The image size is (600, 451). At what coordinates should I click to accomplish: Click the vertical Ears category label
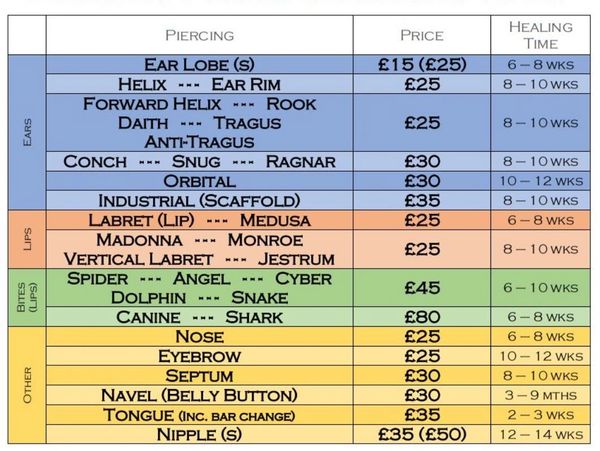tap(27, 132)
